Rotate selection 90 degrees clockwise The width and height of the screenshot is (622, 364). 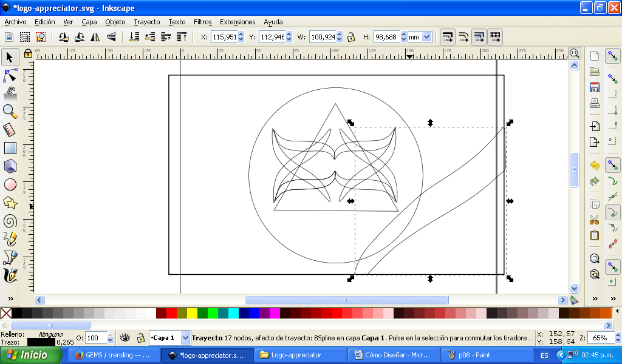click(x=80, y=37)
